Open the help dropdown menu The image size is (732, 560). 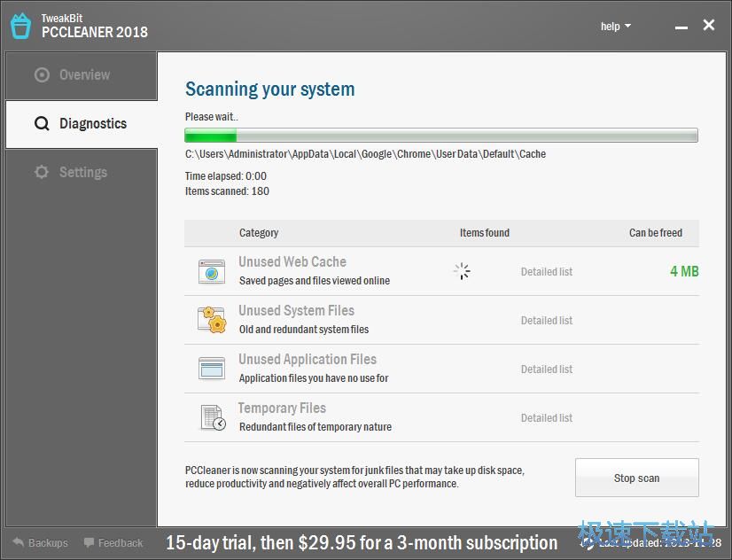click(x=615, y=26)
